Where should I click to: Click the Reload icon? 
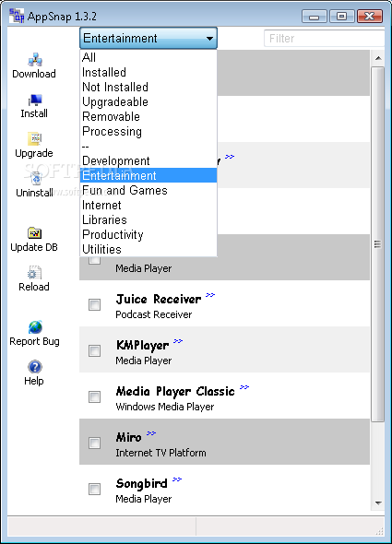[x=34, y=272]
